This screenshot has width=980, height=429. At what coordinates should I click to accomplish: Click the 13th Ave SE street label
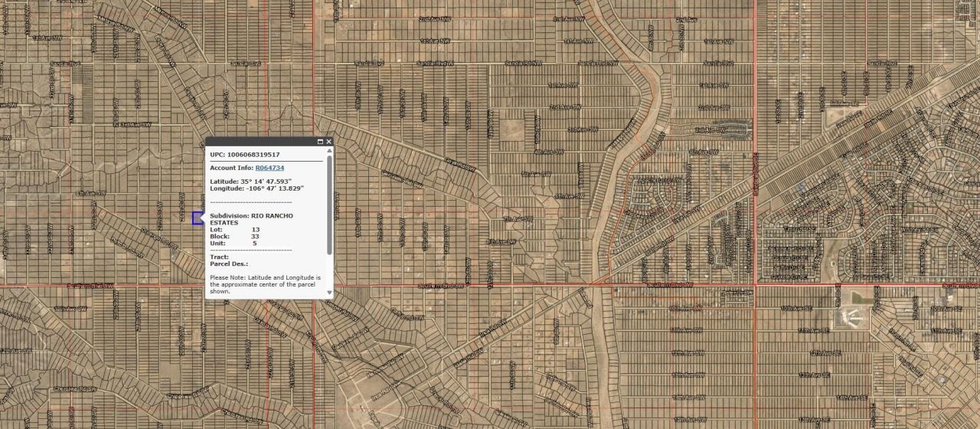[815, 375]
